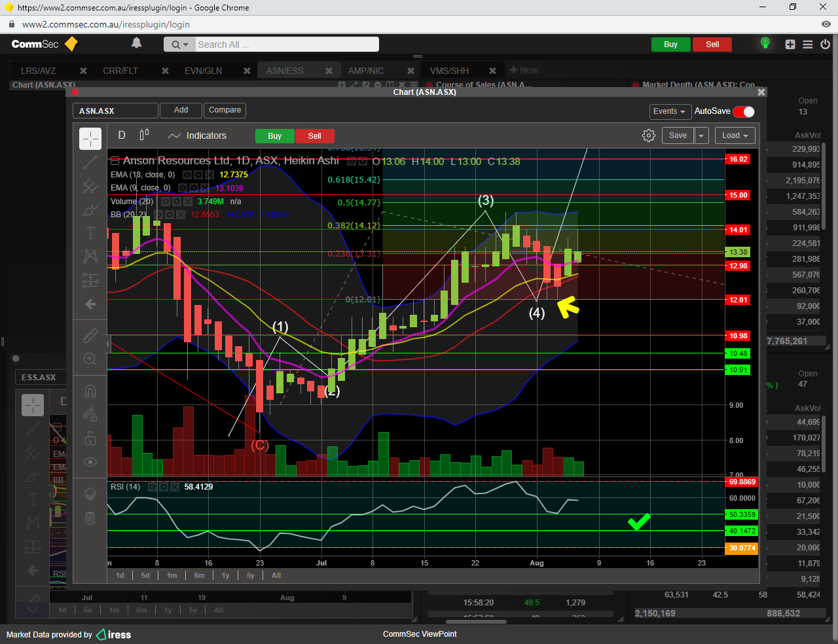Hide the EMA 9 indicator

click(x=183, y=188)
